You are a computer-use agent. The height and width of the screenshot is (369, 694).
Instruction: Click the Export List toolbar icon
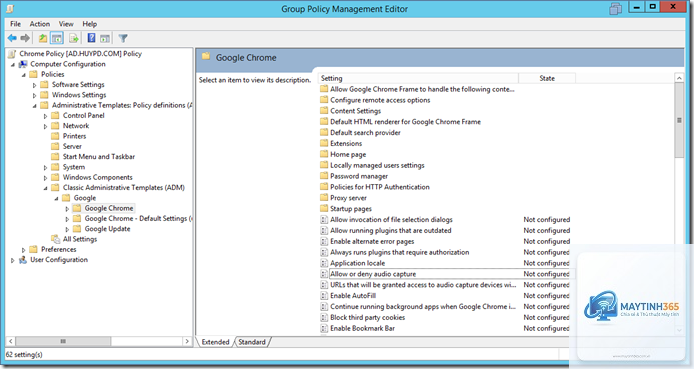(74, 38)
